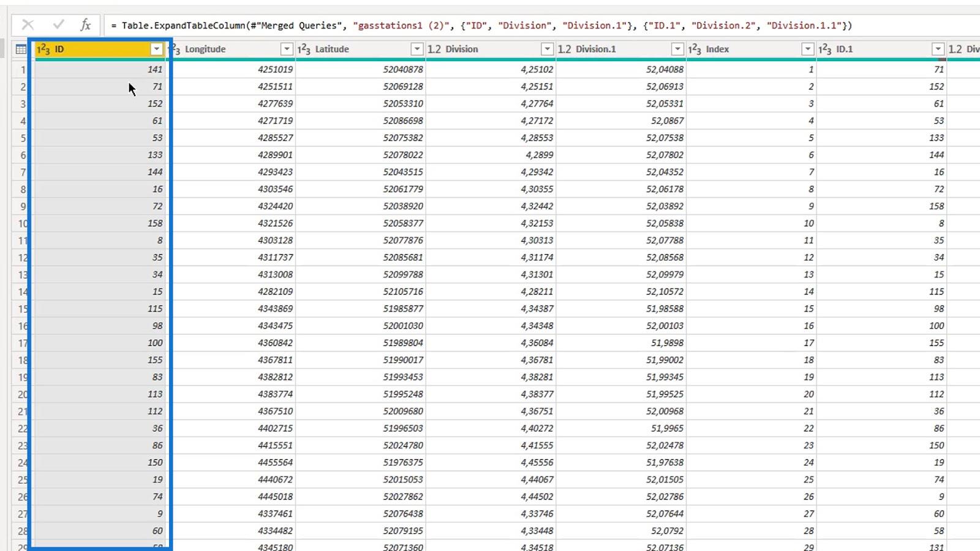Image resolution: width=980 pixels, height=551 pixels.
Task: Open Longitude column filter dropdown
Action: pos(287,49)
